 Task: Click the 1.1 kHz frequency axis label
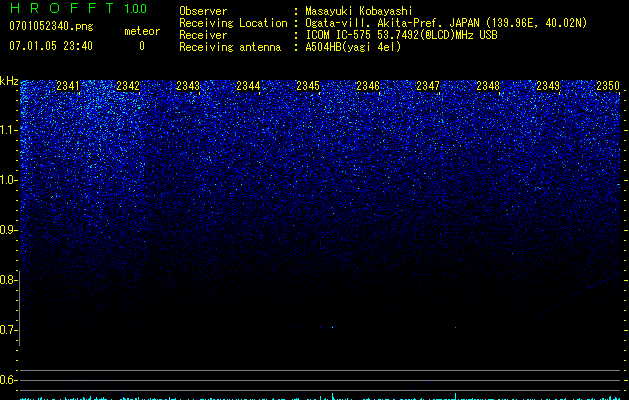click(x=8, y=130)
